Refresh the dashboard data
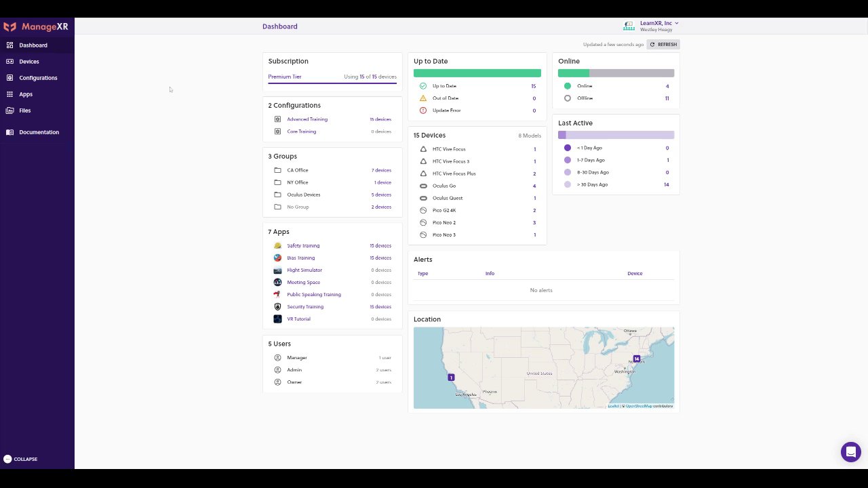 (x=663, y=45)
